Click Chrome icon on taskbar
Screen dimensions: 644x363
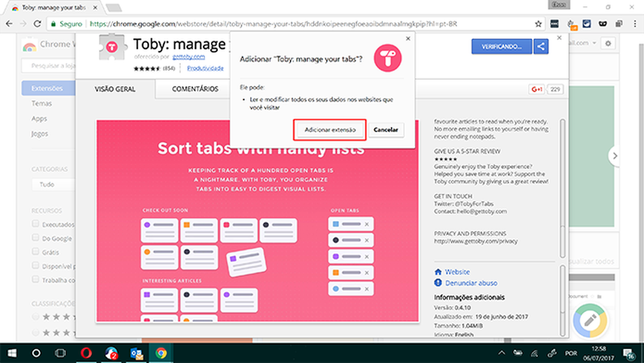pyautogui.click(x=161, y=353)
